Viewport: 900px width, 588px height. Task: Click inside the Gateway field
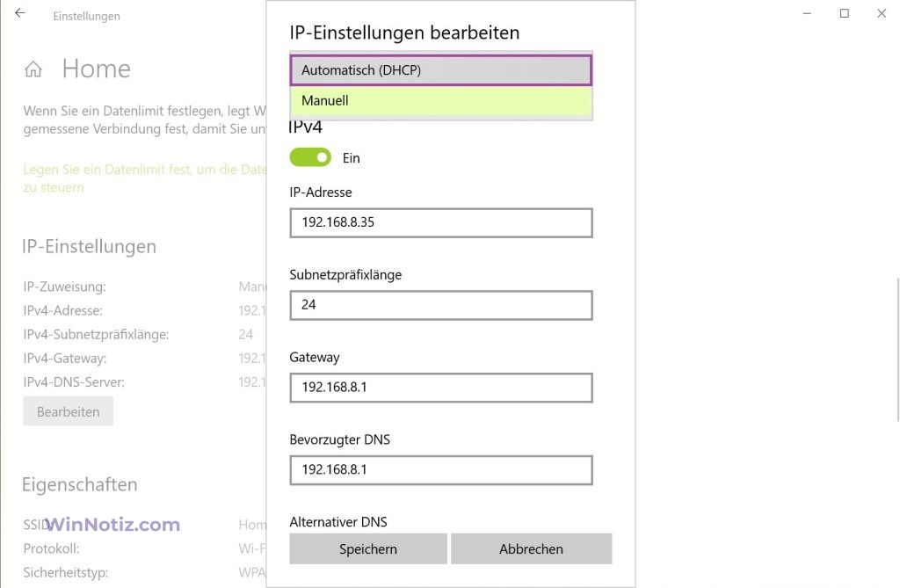coord(440,388)
